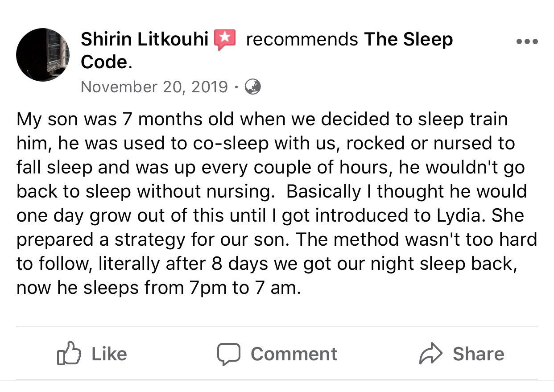
Task: Visit The Sleep Code page link
Action: click(408, 40)
